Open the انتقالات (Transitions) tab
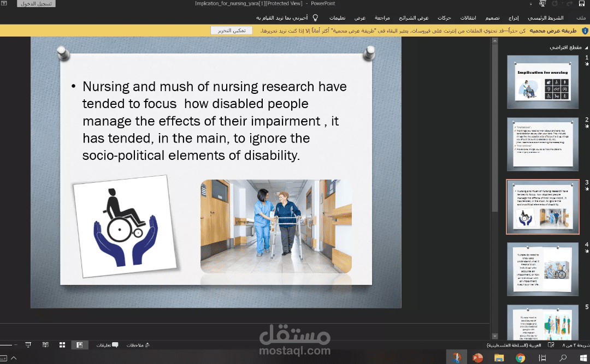Screen dimensions: 590x364 click(468, 17)
